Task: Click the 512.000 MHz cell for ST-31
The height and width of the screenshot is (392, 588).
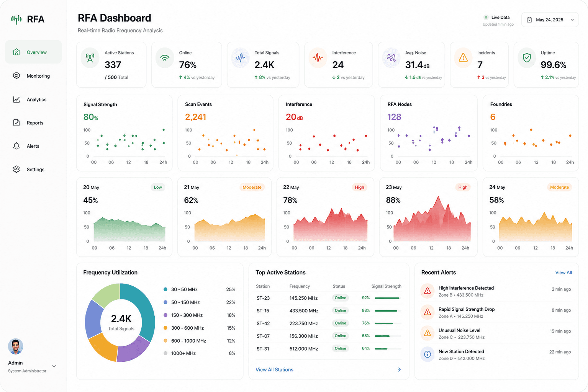Action: click(304, 349)
